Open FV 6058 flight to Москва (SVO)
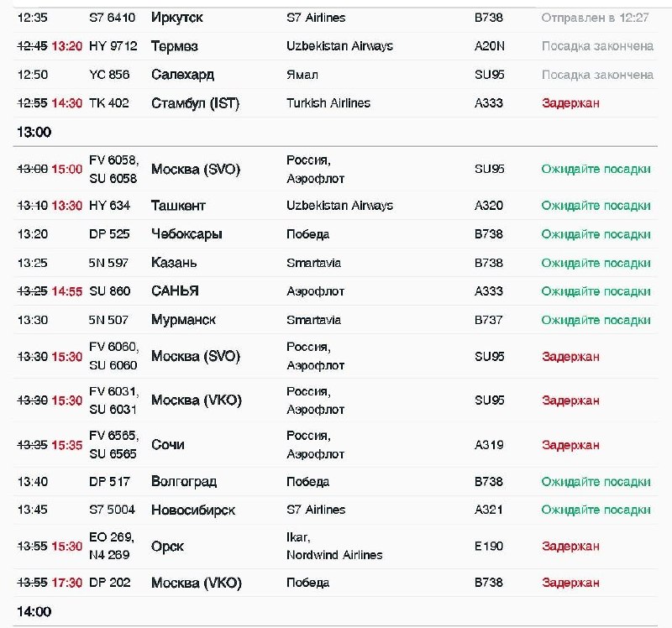 pyautogui.click(x=335, y=169)
